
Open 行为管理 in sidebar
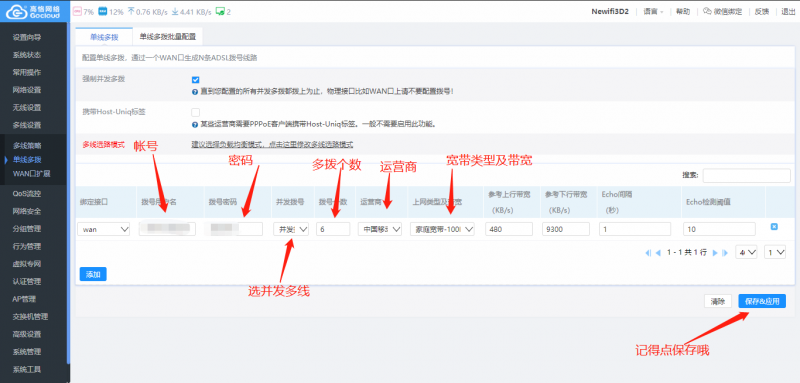(x=27, y=246)
